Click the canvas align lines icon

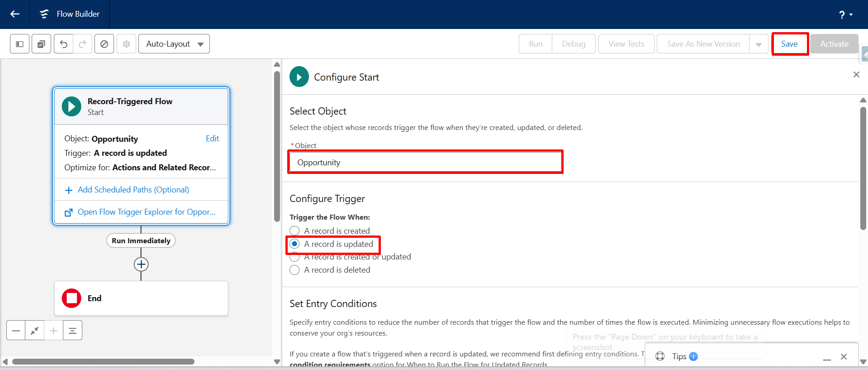[x=72, y=331]
